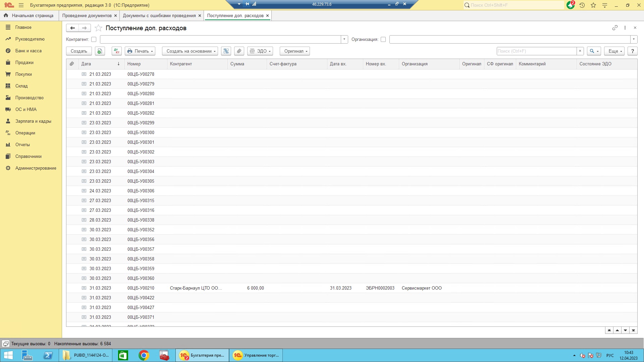The image size is (644, 362).
Task: Open Главное section in sidebar
Action: pos(23,27)
